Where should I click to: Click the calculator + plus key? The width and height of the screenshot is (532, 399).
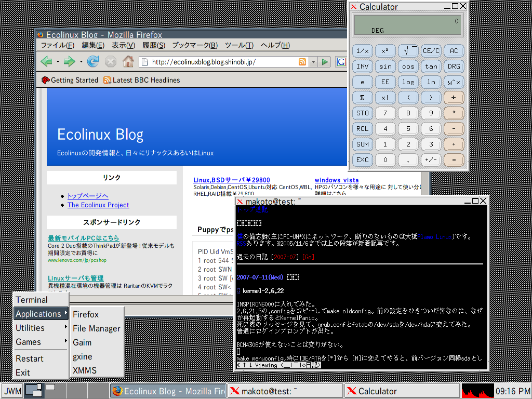[454, 144]
